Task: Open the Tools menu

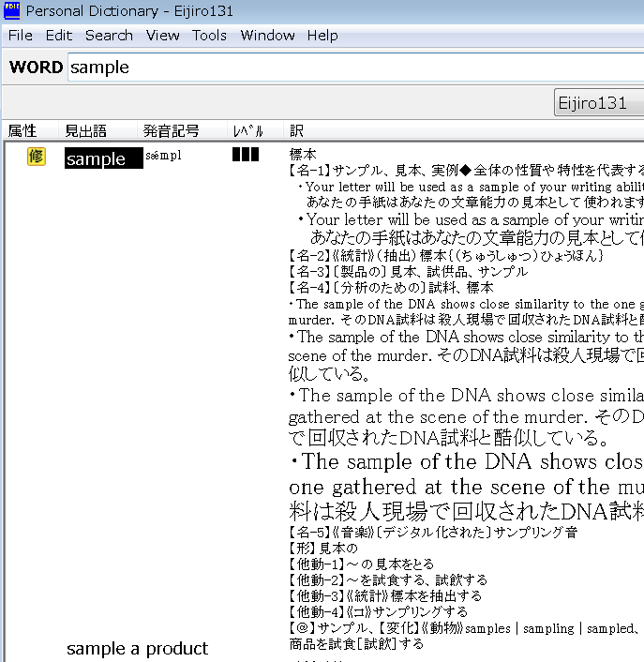Action: pyautogui.click(x=209, y=36)
